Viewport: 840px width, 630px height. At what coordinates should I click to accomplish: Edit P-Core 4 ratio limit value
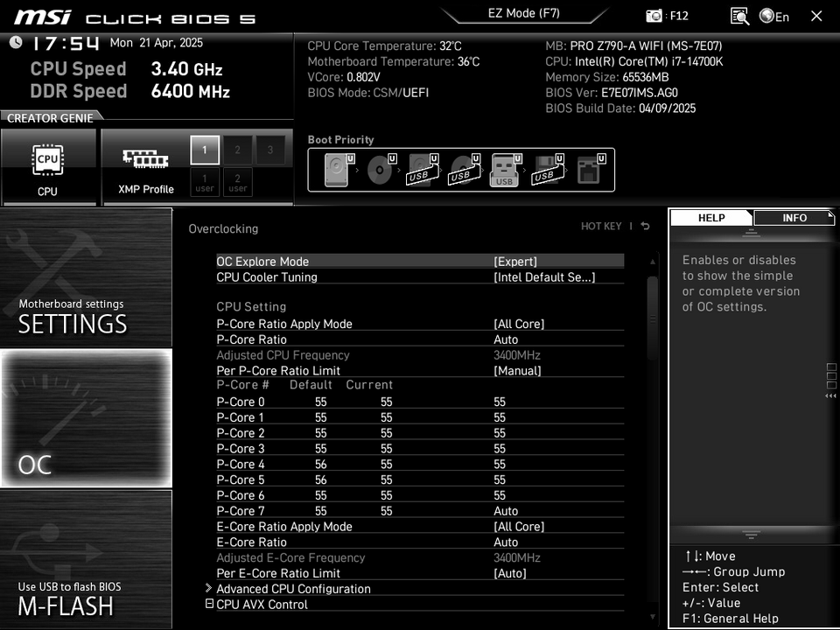coord(500,464)
